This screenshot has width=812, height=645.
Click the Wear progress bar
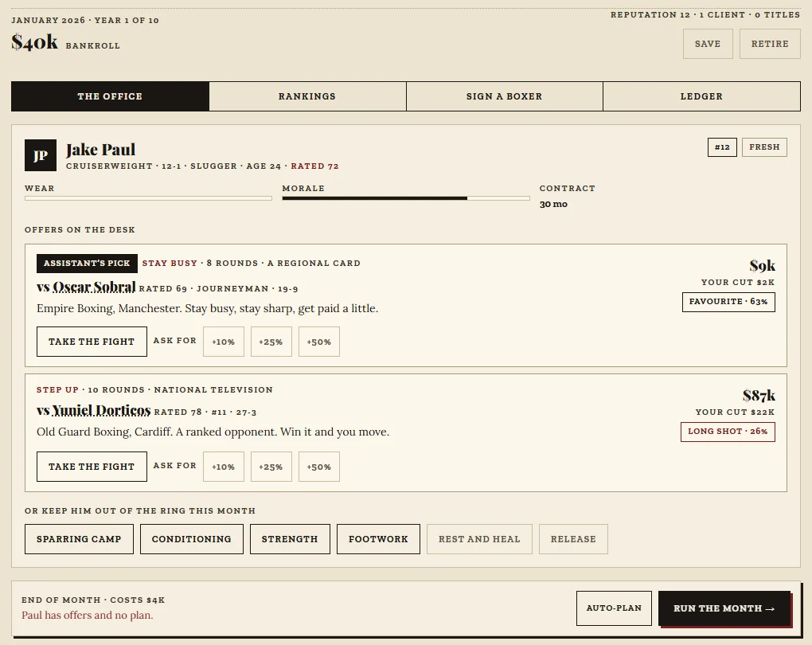click(148, 198)
